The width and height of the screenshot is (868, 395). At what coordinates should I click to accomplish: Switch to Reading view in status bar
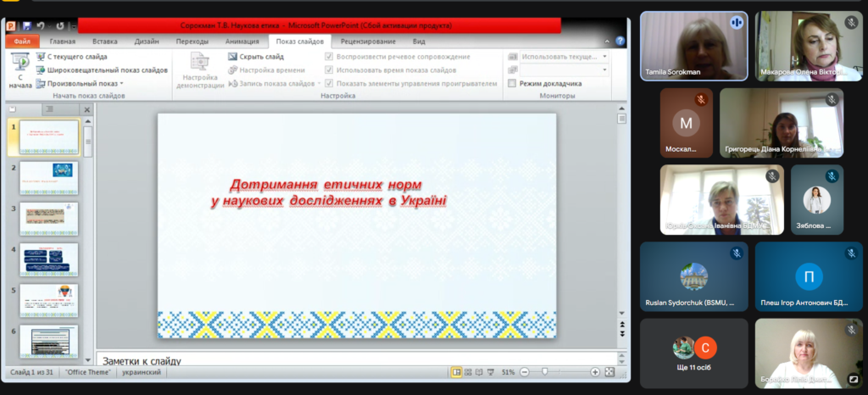(480, 372)
